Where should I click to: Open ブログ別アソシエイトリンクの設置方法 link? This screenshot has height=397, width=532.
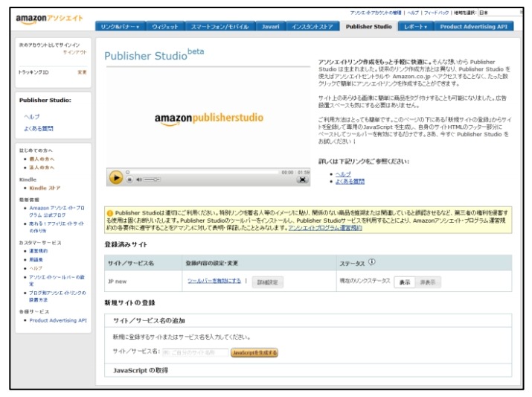point(57,296)
